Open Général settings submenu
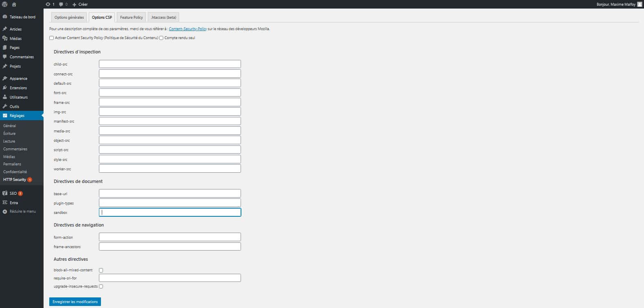The height and width of the screenshot is (308, 644). click(x=10, y=126)
